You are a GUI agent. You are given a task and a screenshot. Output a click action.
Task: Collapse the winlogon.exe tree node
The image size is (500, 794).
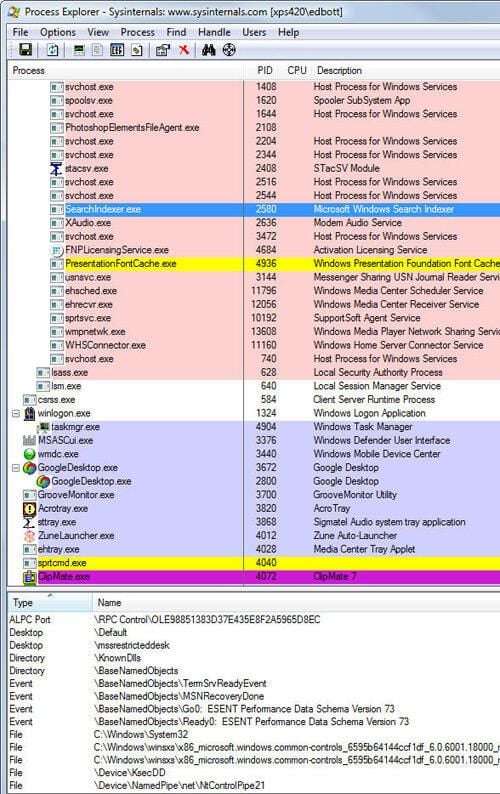(16, 413)
